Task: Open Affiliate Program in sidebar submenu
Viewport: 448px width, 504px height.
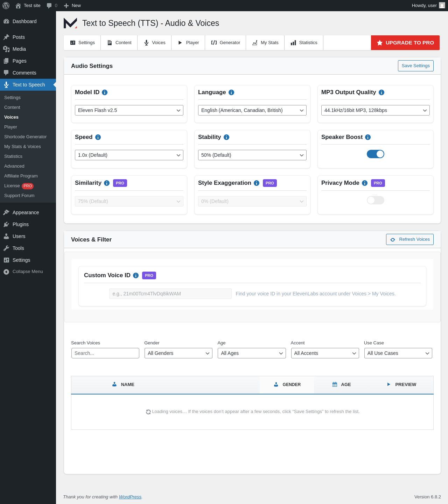Action: (21, 176)
